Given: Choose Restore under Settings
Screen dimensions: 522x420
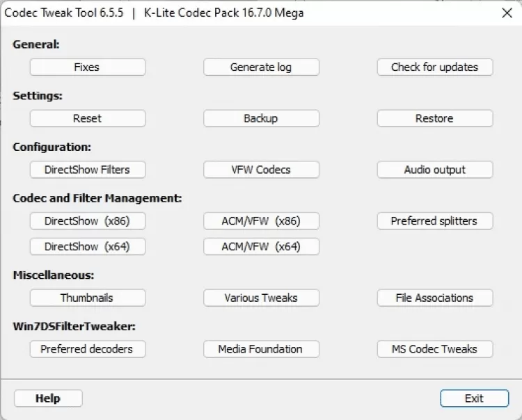Looking at the screenshot, I should click(434, 119).
